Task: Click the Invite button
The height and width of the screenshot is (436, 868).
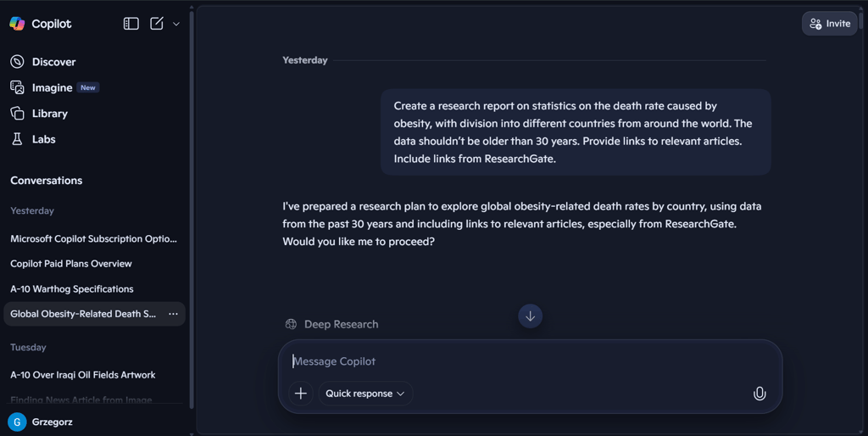Action: click(x=829, y=24)
